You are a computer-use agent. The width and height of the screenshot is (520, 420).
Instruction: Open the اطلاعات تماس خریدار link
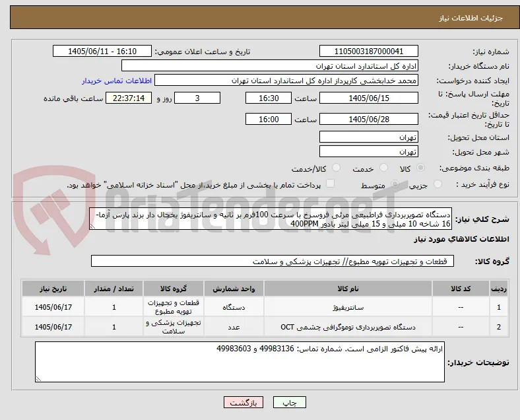(x=117, y=81)
